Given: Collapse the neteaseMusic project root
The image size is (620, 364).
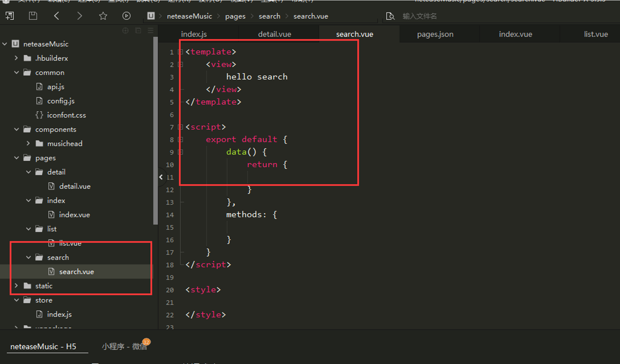Looking at the screenshot, I should pyautogui.click(x=5, y=44).
